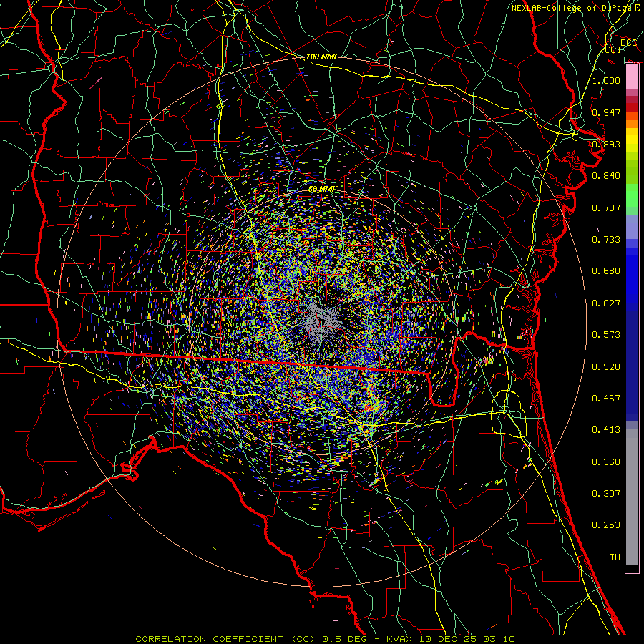Click the DEC label above the color scale
The image size is (644, 644).
point(628,43)
